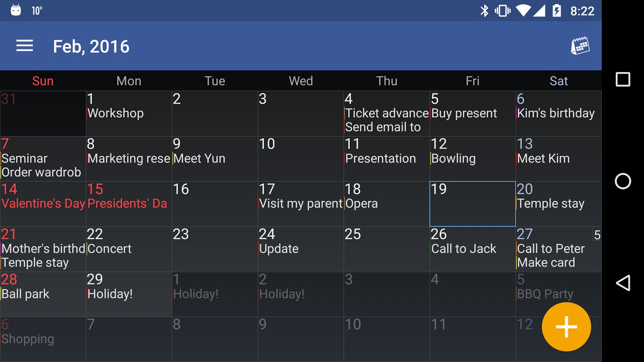Open the hamburger navigation menu

[25, 46]
